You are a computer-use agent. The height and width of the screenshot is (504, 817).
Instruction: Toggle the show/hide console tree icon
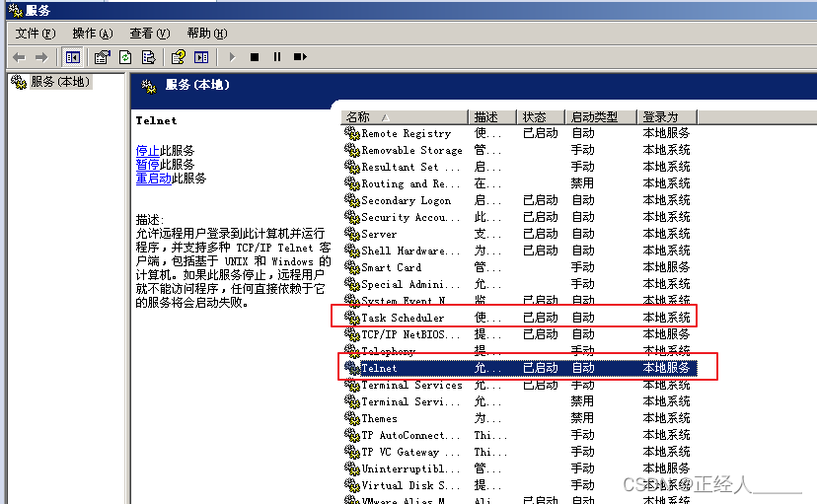pos(72,57)
